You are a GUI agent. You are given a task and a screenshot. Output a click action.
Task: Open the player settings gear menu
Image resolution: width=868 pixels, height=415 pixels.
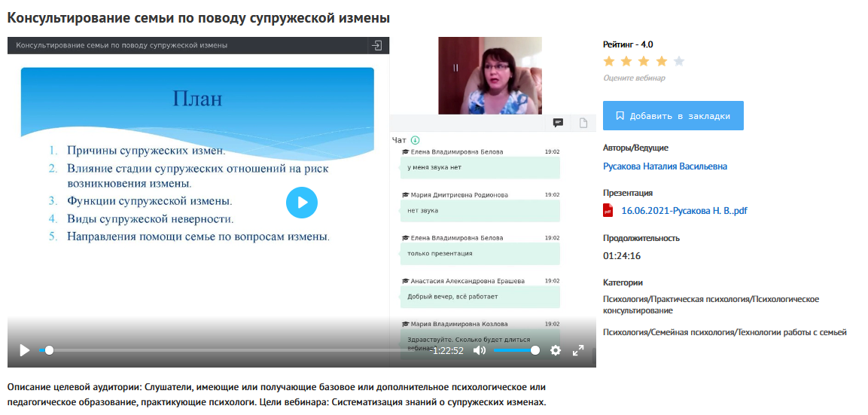point(556,350)
